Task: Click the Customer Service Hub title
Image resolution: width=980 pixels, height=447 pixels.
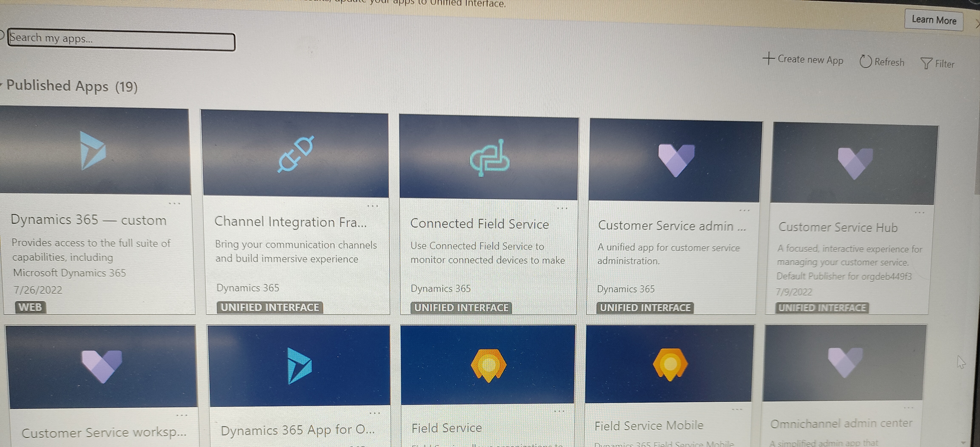Action: pyautogui.click(x=838, y=227)
